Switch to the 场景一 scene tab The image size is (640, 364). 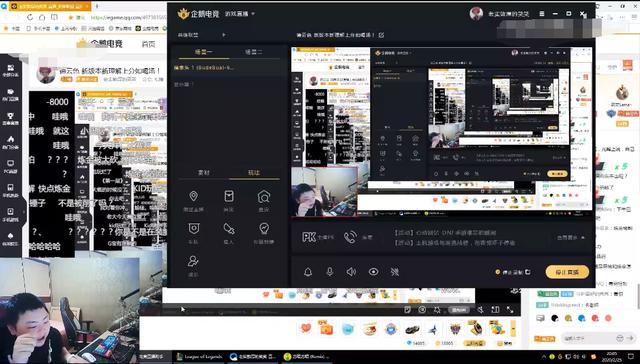203,52
